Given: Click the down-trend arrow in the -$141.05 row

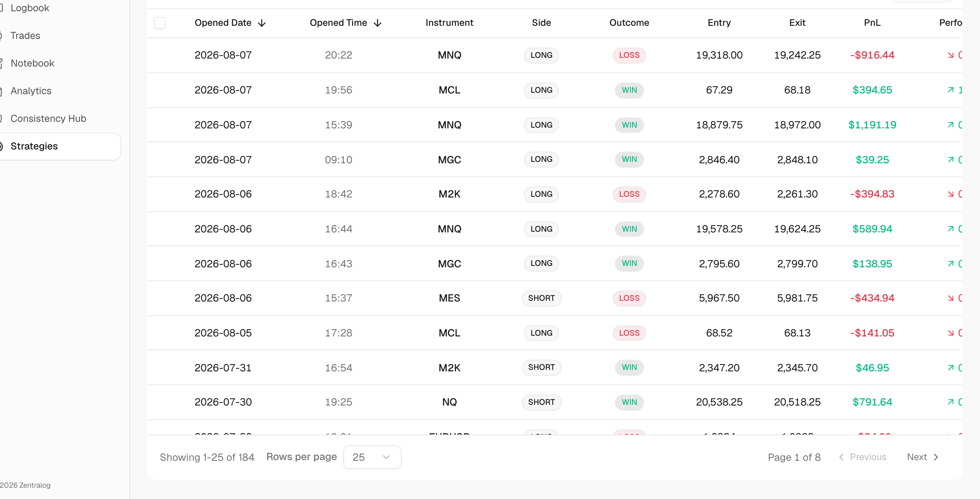Looking at the screenshot, I should click(951, 333).
